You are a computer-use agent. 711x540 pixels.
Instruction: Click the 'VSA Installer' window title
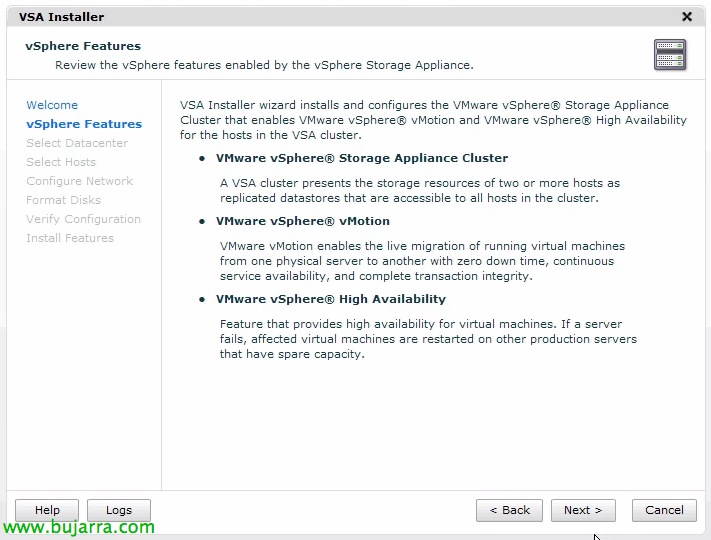(x=61, y=17)
